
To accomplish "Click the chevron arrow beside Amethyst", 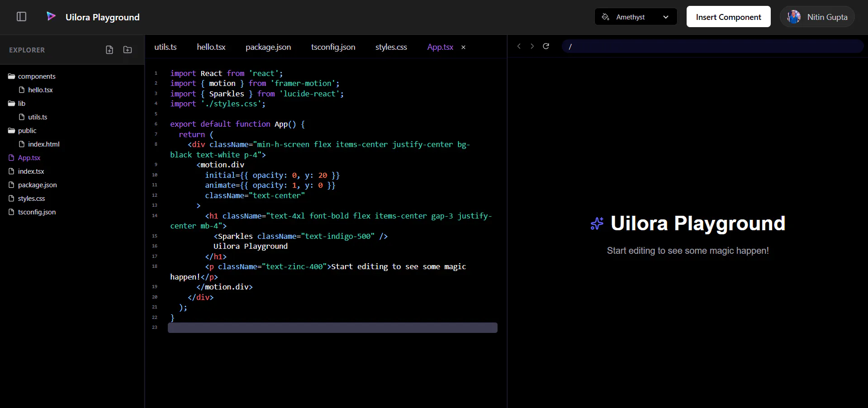I will pyautogui.click(x=666, y=17).
